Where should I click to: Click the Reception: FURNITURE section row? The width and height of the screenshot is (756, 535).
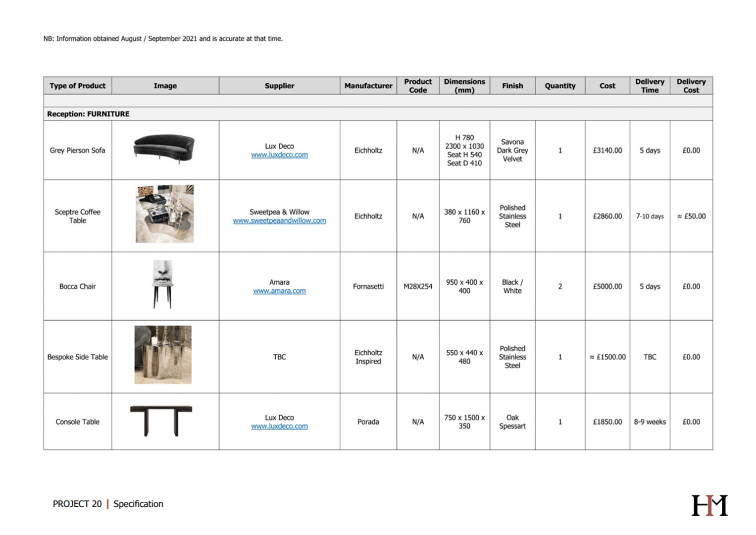click(x=88, y=114)
